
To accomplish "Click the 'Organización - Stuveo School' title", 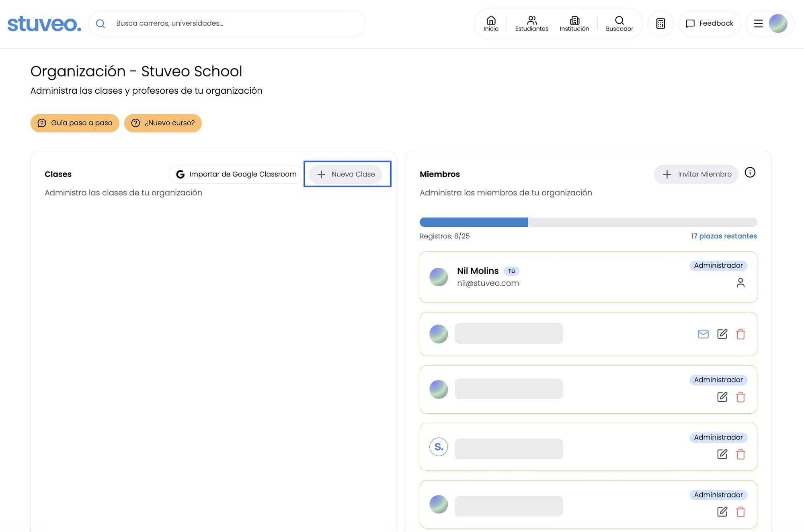I will click(x=136, y=71).
